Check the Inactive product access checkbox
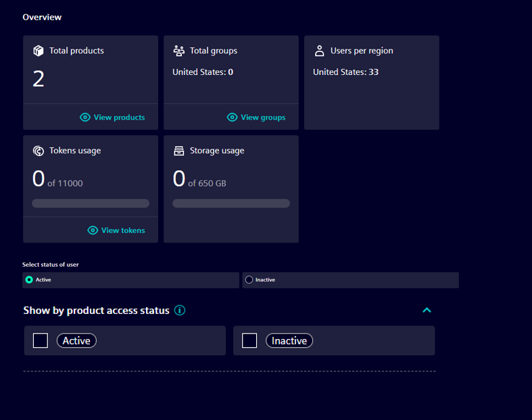The width and height of the screenshot is (532, 420). coord(249,341)
